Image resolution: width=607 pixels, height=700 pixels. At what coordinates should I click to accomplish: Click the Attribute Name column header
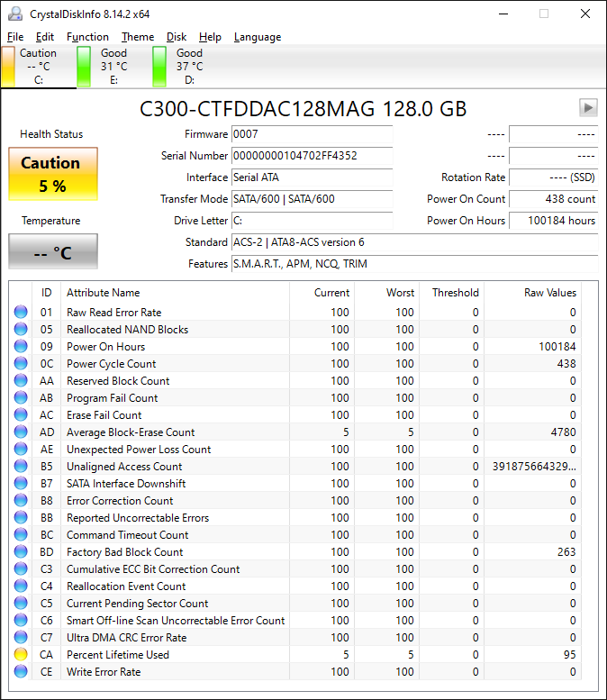click(175, 293)
